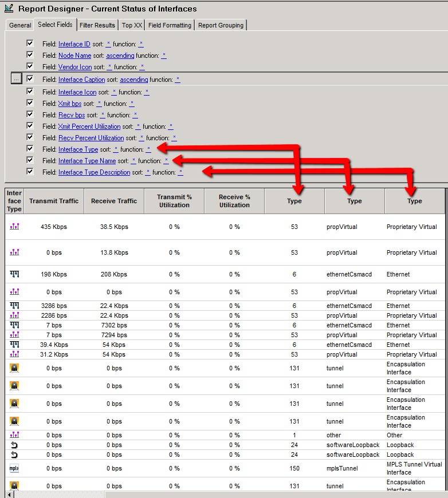Switch to the General tab
Viewport: 448px width, 498px height.
pos(20,25)
